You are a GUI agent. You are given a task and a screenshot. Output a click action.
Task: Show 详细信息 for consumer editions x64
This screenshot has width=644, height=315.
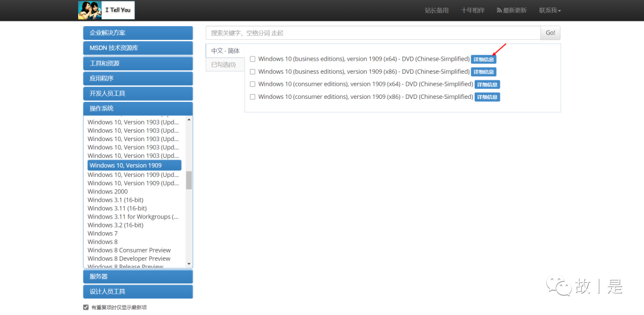click(487, 85)
